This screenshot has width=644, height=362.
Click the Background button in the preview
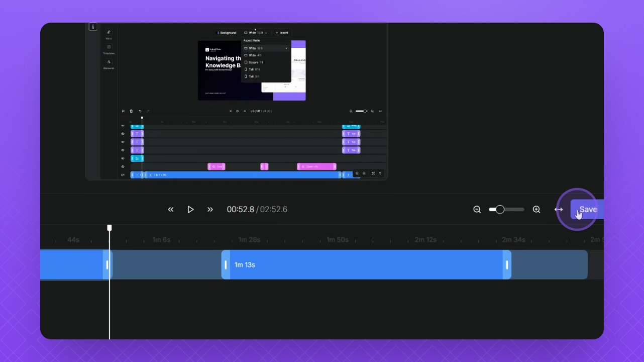tap(226, 33)
